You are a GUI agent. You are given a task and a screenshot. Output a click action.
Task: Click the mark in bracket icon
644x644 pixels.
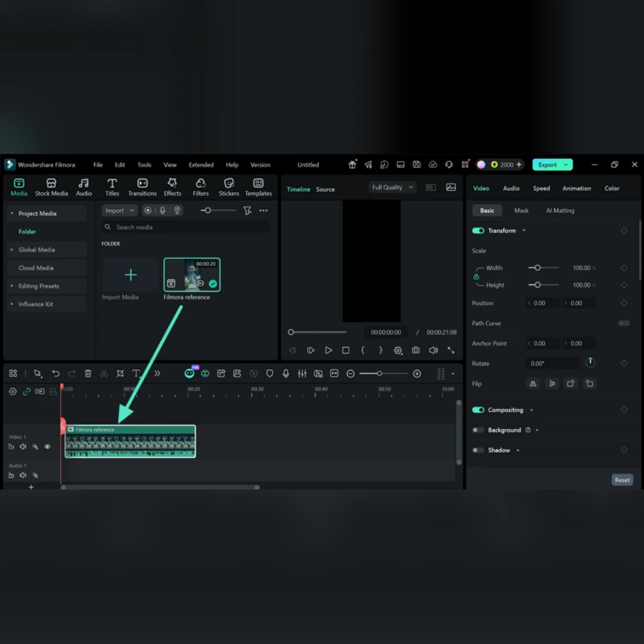pos(363,351)
